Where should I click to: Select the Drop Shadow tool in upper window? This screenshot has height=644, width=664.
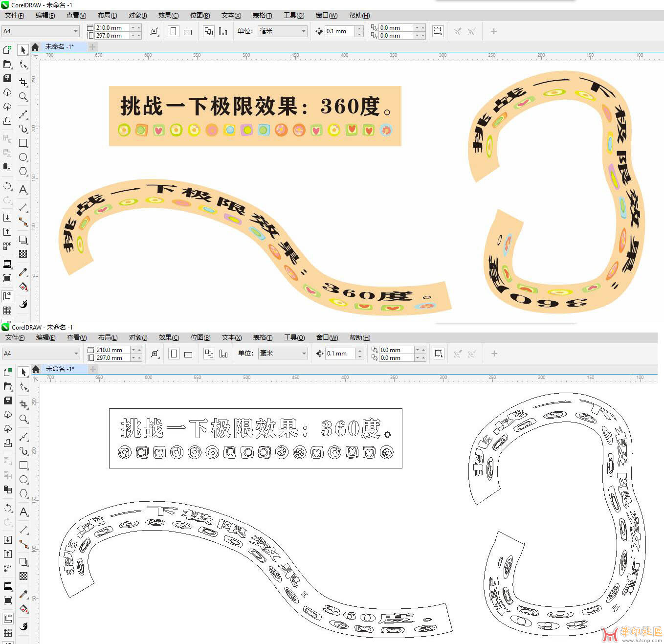pos(23,240)
